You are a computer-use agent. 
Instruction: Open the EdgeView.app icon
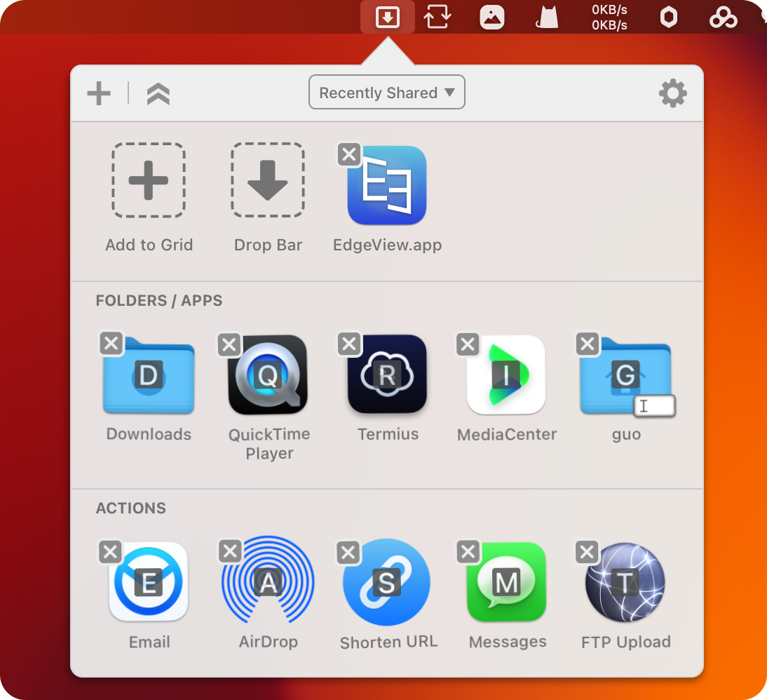(387, 185)
